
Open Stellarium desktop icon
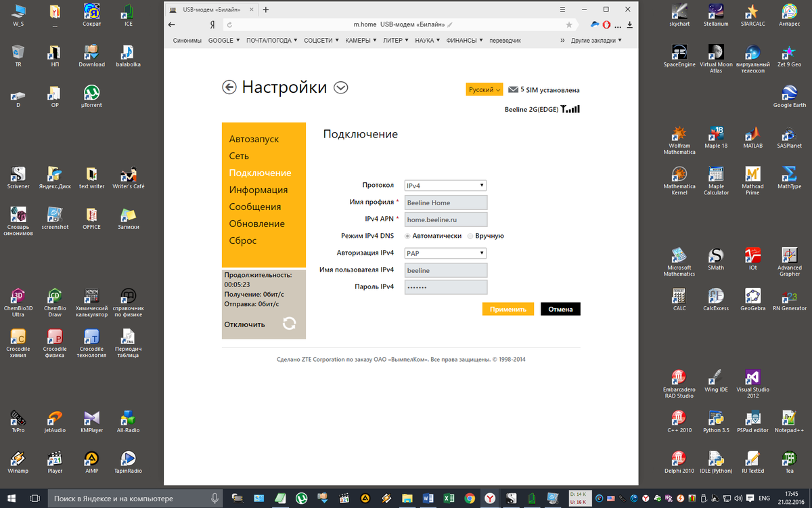point(716,15)
